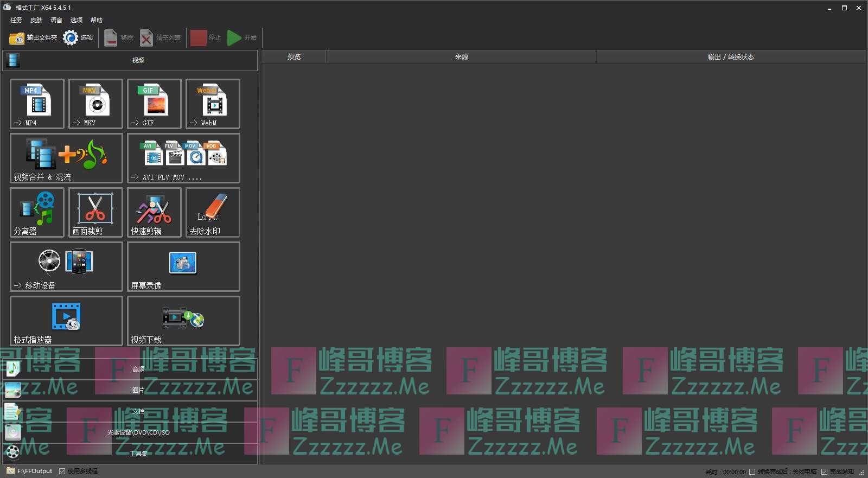Screen dimensions: 868x478
Task: Open the GIF conversion tool
Action: coord(154,103)
